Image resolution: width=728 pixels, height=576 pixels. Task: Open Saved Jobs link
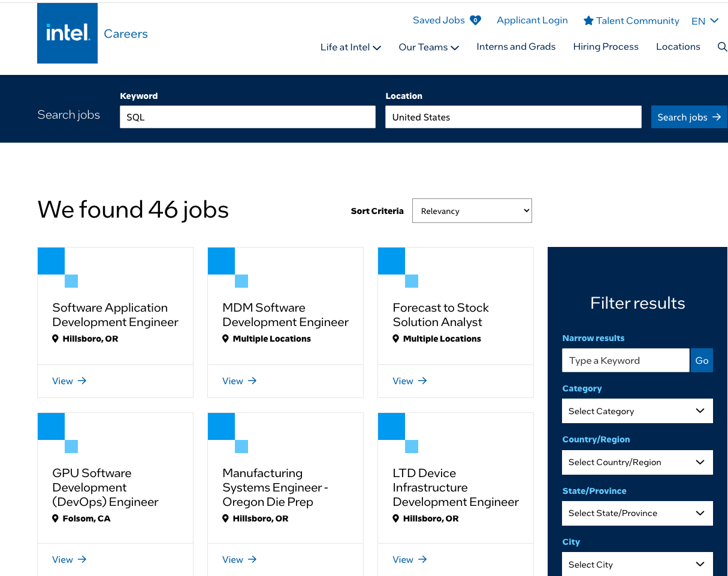(447, 20)
